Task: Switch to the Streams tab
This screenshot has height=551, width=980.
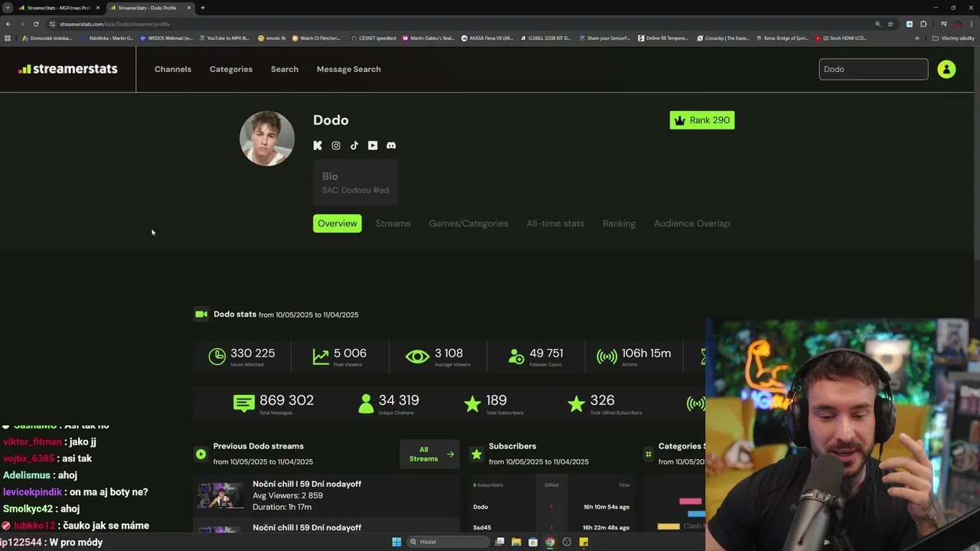Action: pos(393,223)
